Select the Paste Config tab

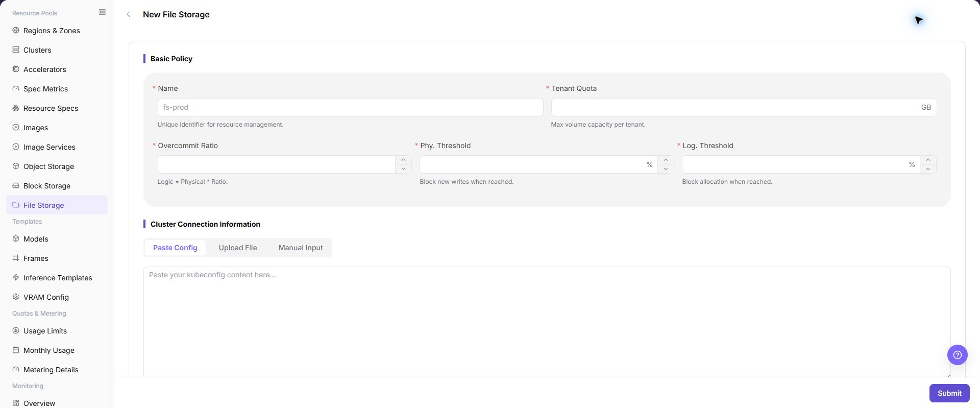pyautogui.click(x=175, y=248)
